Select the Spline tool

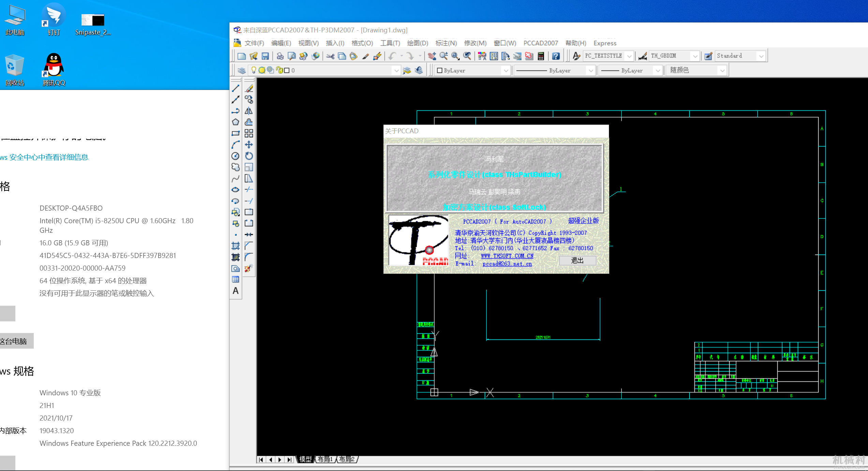236,178
